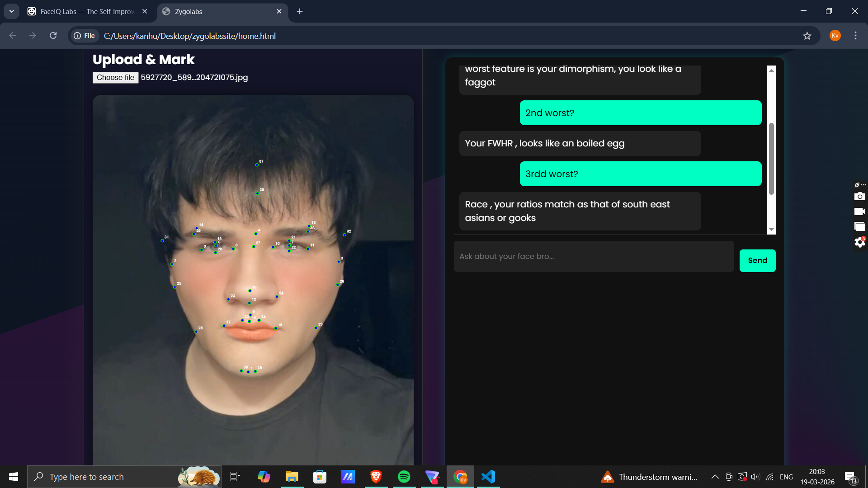Open the Chrome three-dot menu
868x488 pixels.
[855, 36]
